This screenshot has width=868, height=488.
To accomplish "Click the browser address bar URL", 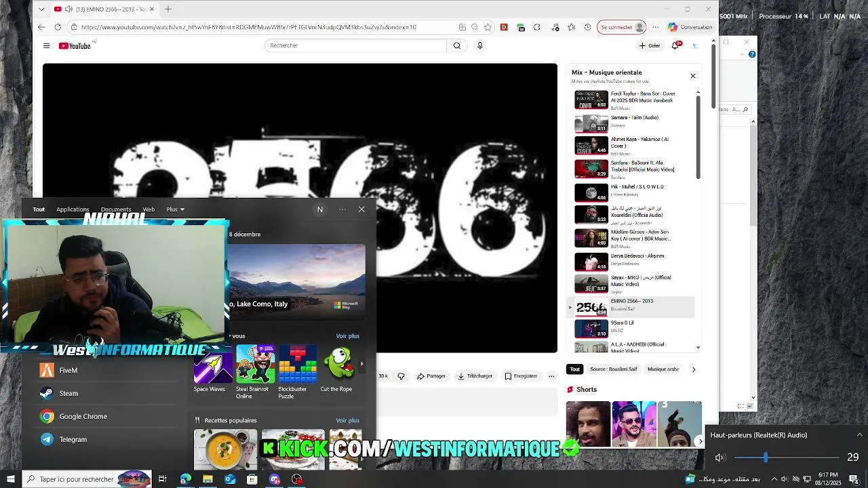I will [248, 27].
